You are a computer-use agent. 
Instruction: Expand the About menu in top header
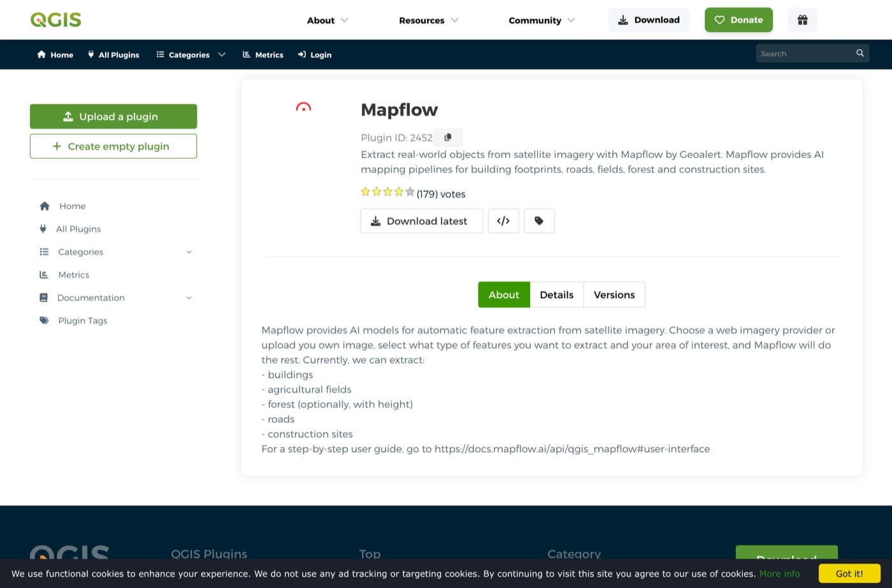(327, 20)
